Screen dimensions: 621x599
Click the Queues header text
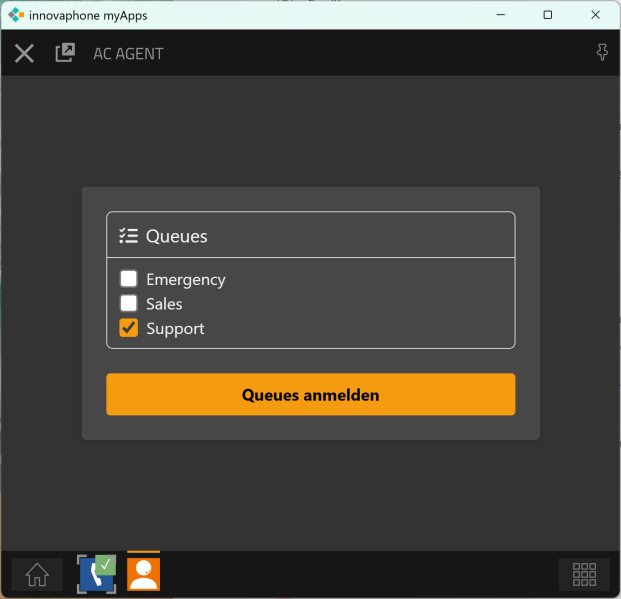[177, 236]
